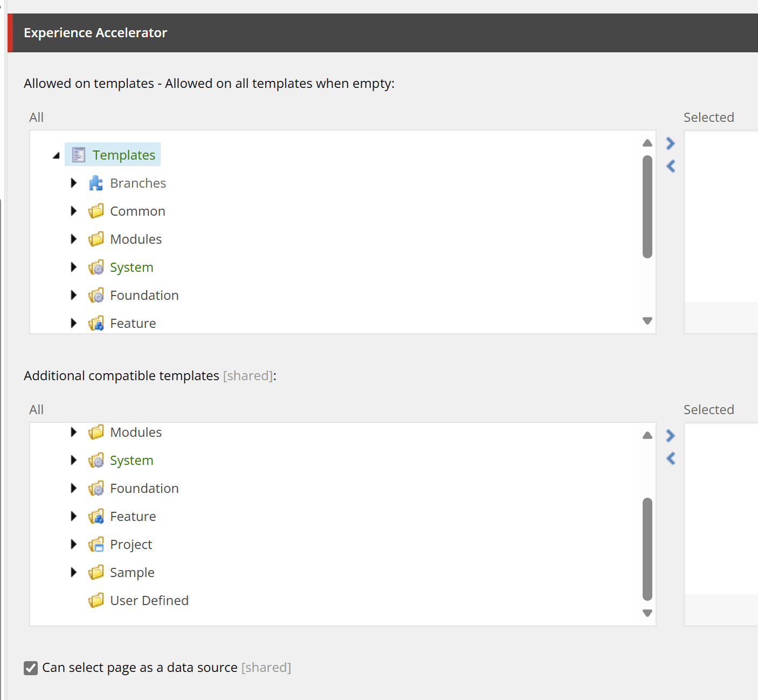Click the bottom tree scrollbar thumb

(647, 549)
